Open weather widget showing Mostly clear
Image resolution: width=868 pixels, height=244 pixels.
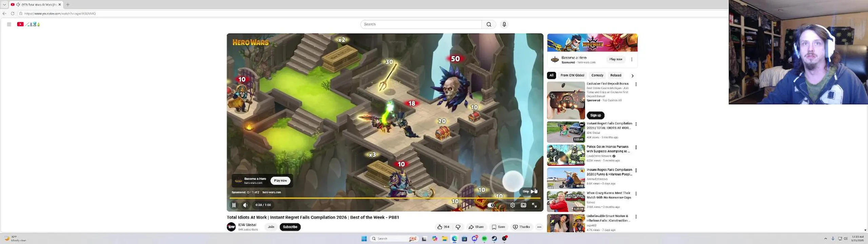(15, 239)
